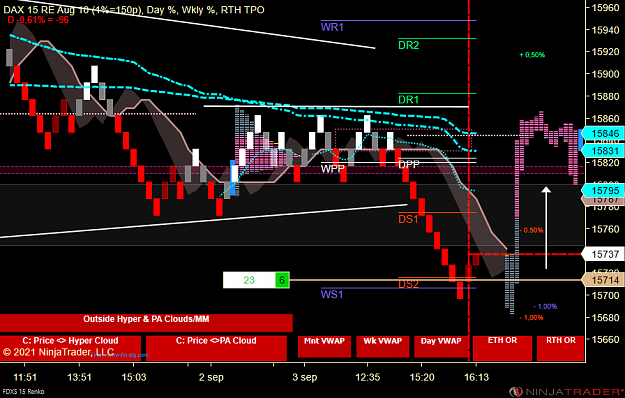
Task: Click the Outside Hyper & PA Clouds/MM banner
Action: (146, 323)
